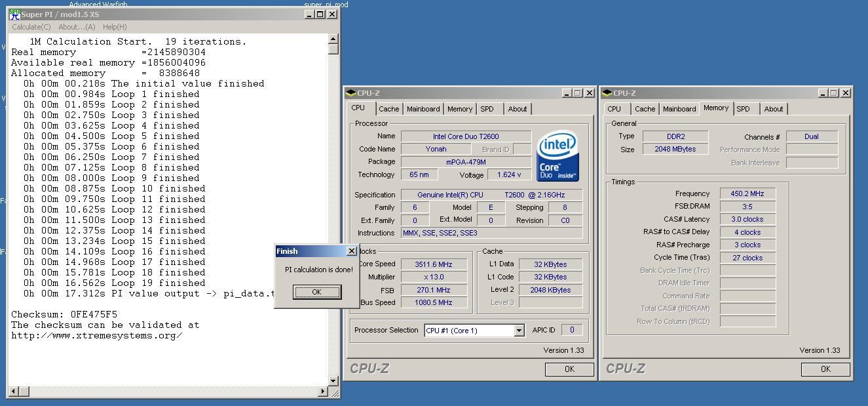The width and height of the screenshot is (868, 406).
Task: Switch to the Cache tab in the right CPU-Z window
Action: (x=645, y=109)
